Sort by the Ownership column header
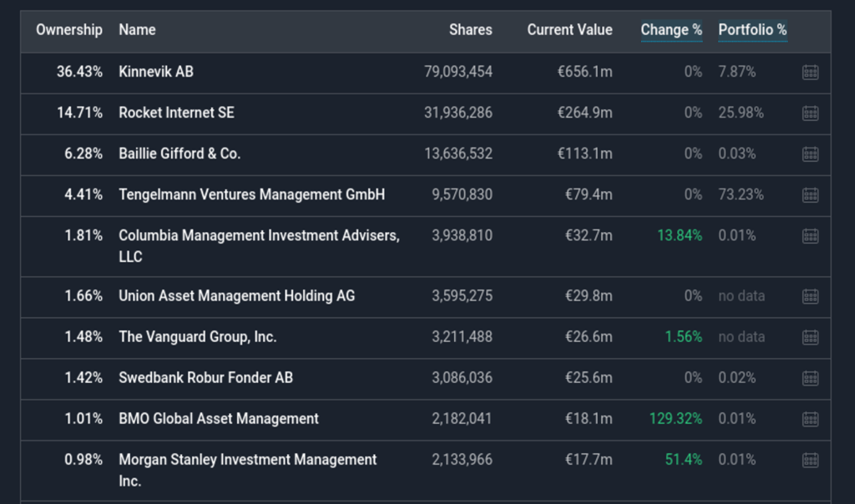Screen dimensions: 855x504 point(69,30)
